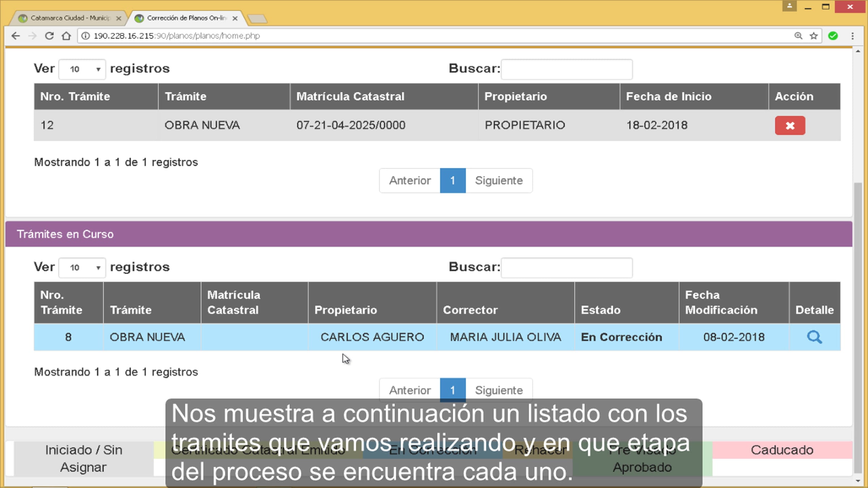This screenshot has width=868, height=488.
Task: Open the Trámites en Curso registros dropdown
Action: tap(82, 267)
